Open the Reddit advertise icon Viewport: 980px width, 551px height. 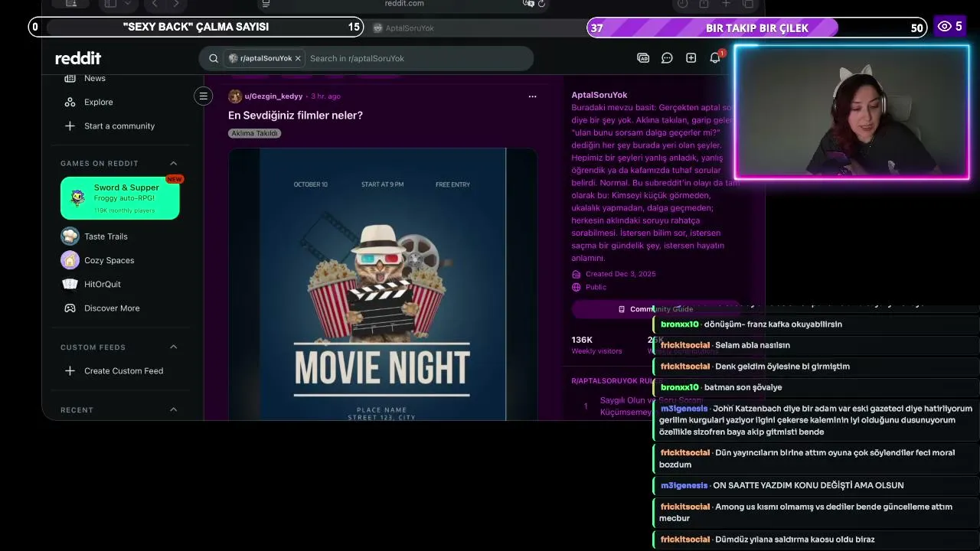[x=643, y=58]
